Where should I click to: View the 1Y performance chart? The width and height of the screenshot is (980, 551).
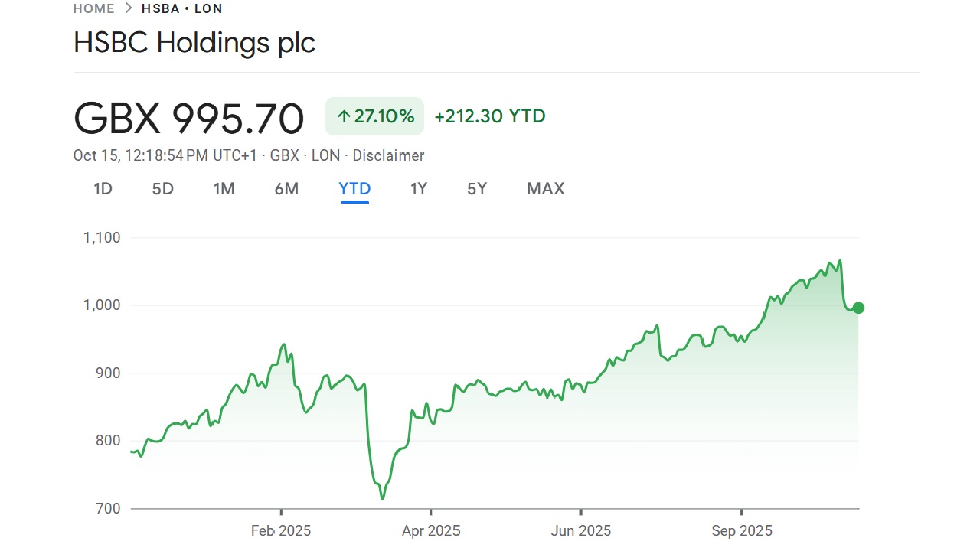[x=418, y=188]
